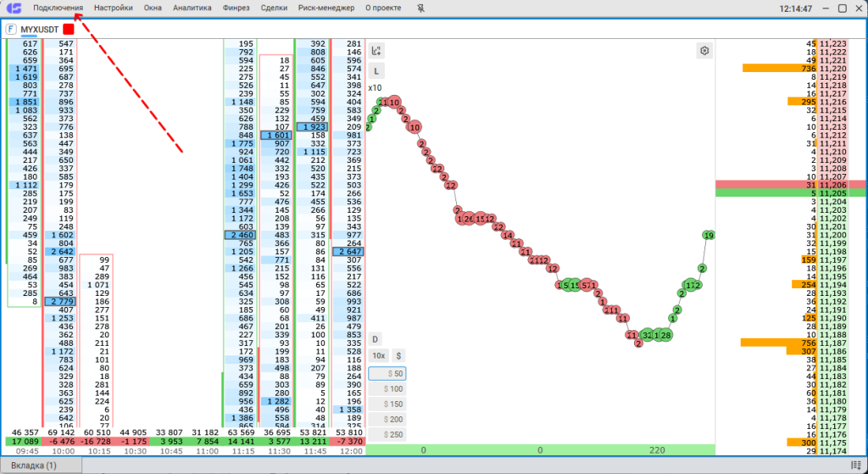Click order book price 11,186 with volume 307
This screenshot has width=868, height=474.
tap(792, 352)
